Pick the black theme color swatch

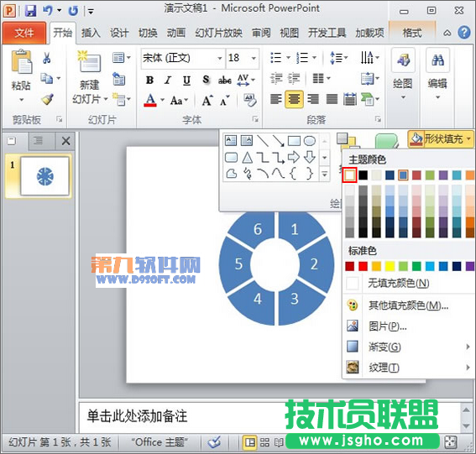tap(363, 175)
